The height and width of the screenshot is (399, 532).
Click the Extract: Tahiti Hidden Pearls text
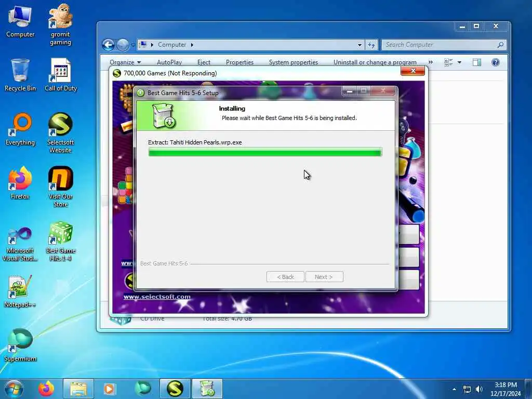click(195, 142)
